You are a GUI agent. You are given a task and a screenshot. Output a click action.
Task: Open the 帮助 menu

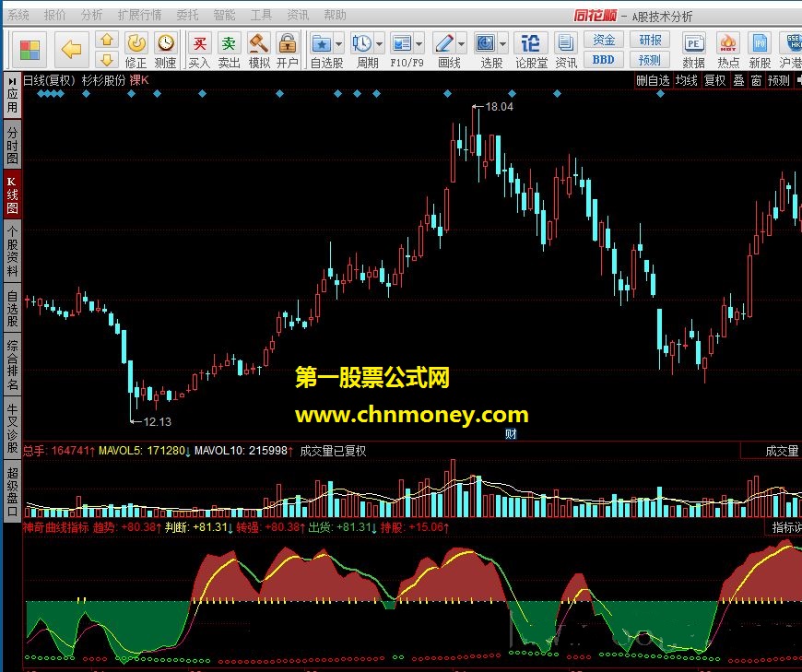click(335, 16)
